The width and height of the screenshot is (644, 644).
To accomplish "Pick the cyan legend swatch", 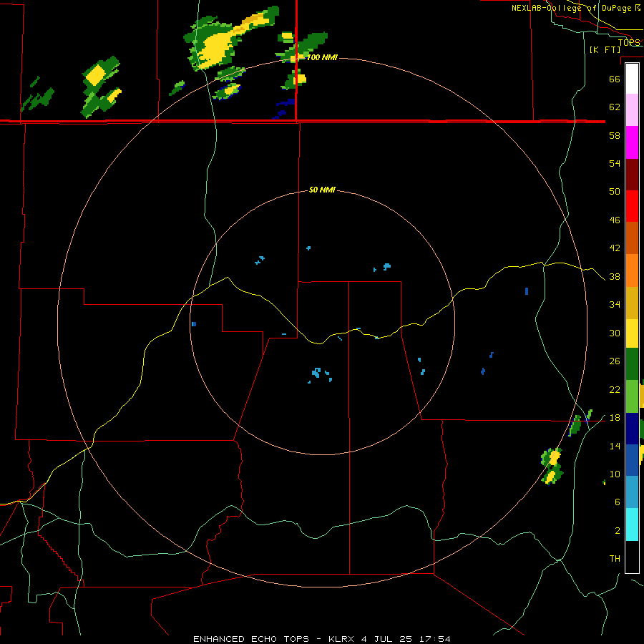I will point(632,525).
